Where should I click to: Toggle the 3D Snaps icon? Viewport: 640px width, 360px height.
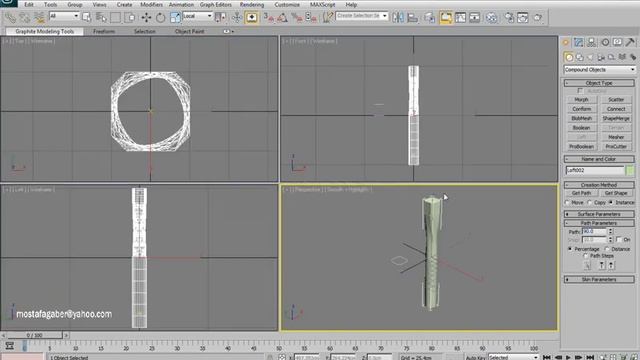(269, 17)
